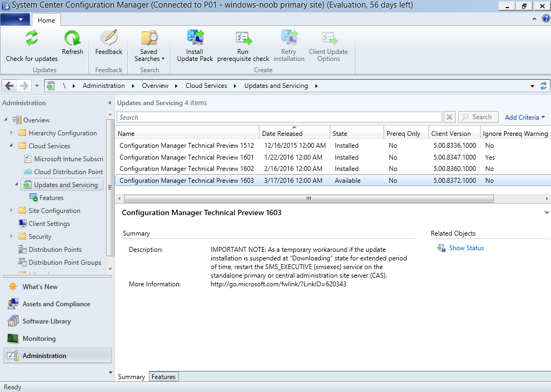Clear the search with X button
This screenshot has height=392, width=551.
pyautogui.click(x=450, y=117)
